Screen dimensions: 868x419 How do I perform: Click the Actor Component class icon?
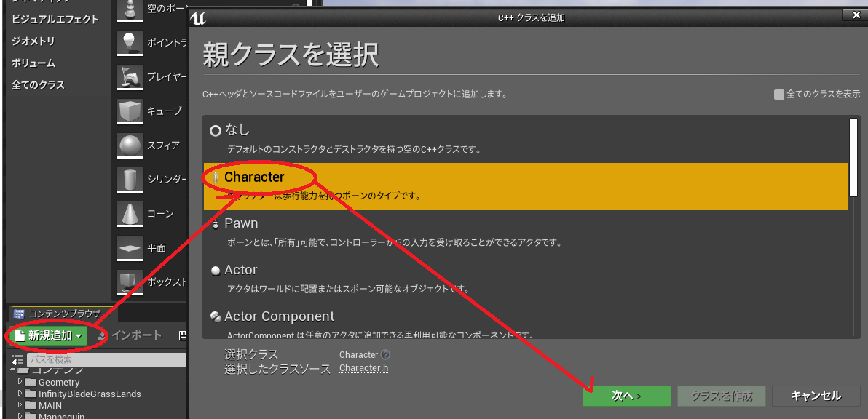click(216, 316)
